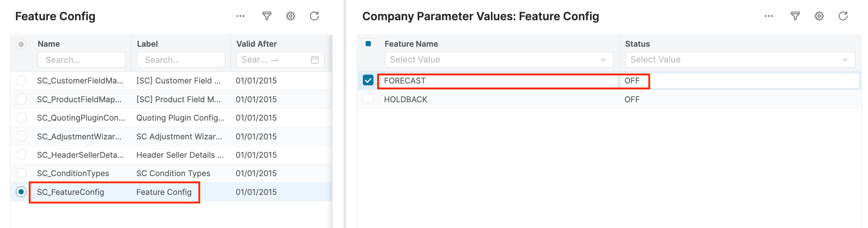Open calendar picker in Valid After filter
Viewport: 868px width, 228px height.
tap(315, 60)
